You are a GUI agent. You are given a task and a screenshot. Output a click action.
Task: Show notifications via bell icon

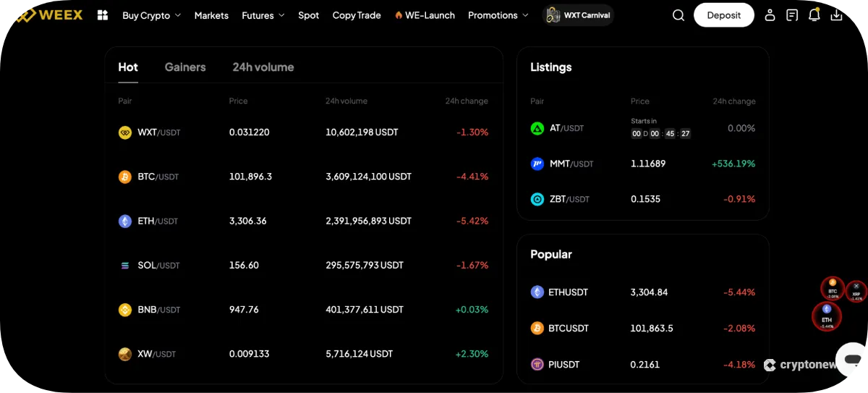814,15
